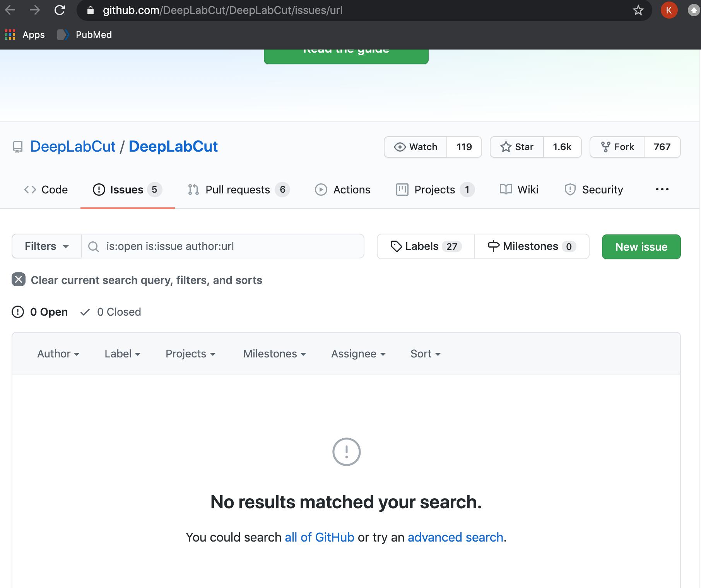Open the Milestones list
Screen dimensions: 701x588
(x=532, y=246)
